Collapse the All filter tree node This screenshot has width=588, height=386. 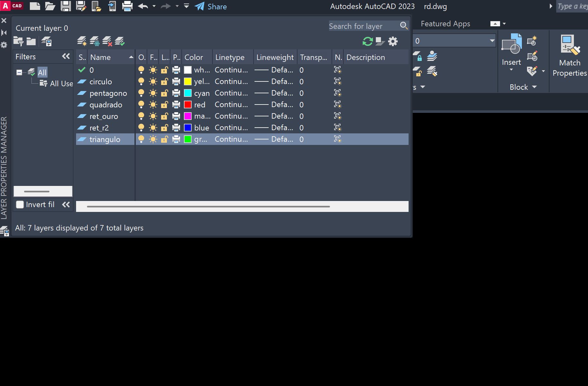point(19,72)
